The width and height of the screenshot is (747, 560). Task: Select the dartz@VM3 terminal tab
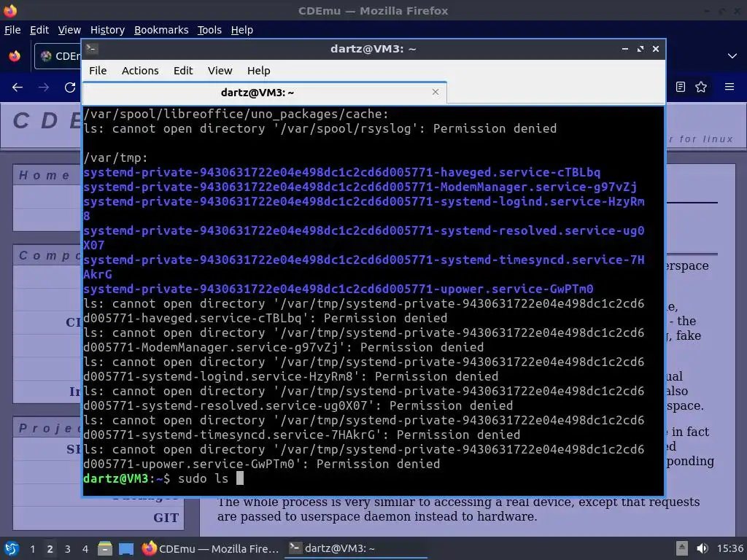[x=264, y=93]
